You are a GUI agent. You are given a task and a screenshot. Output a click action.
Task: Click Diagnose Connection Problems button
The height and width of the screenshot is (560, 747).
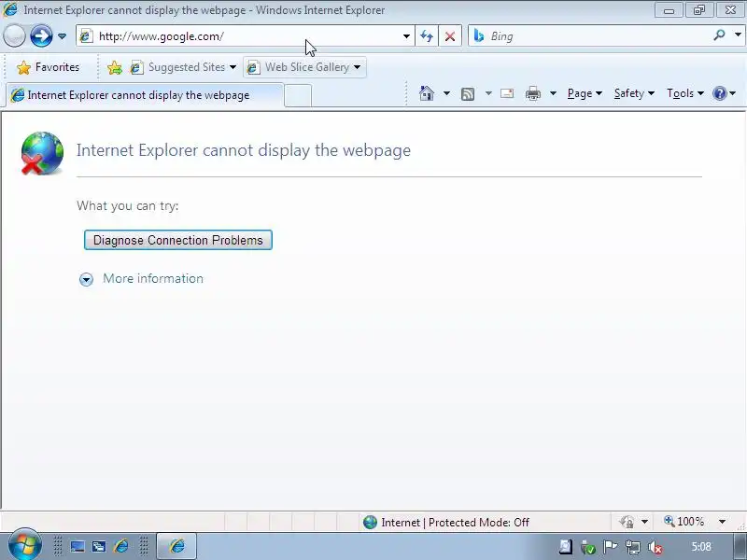[177, 240]
